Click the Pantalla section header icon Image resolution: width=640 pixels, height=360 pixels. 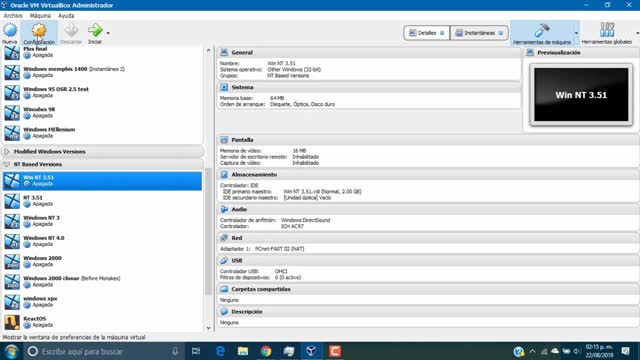click(x=224, y=140)
